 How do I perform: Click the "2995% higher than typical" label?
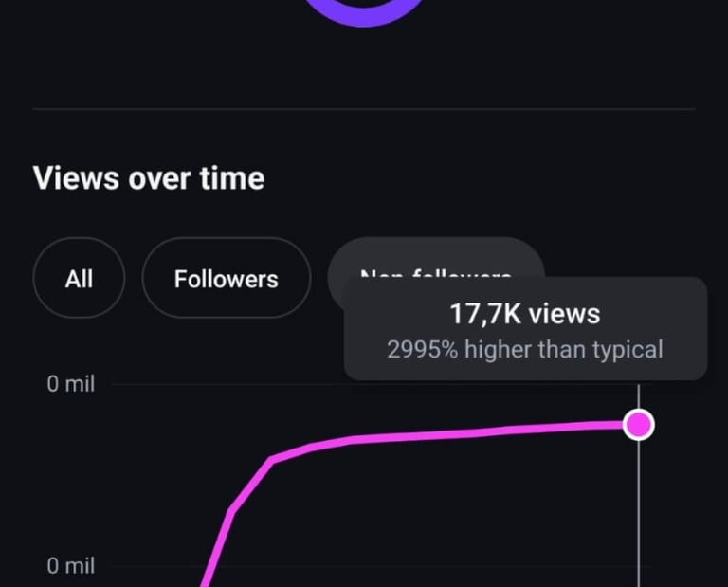524,349
